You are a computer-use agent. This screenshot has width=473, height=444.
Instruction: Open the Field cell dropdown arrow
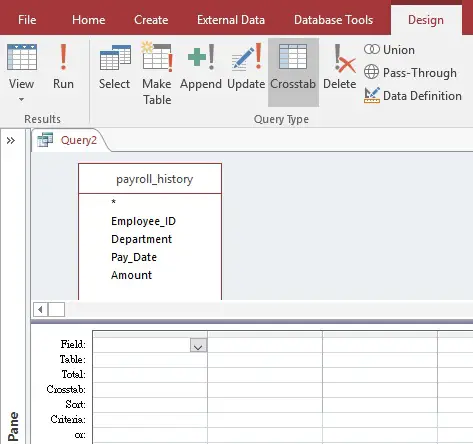coord(198,345)
